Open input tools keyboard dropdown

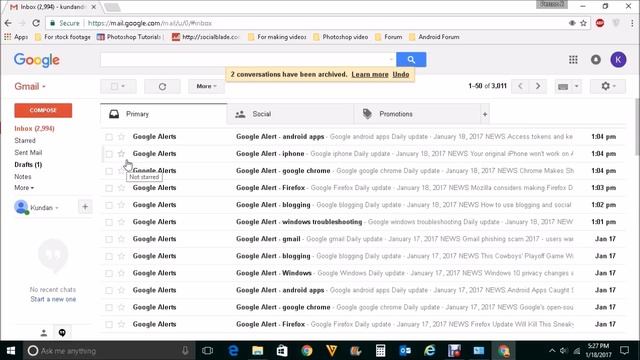(x=576, y=86)
